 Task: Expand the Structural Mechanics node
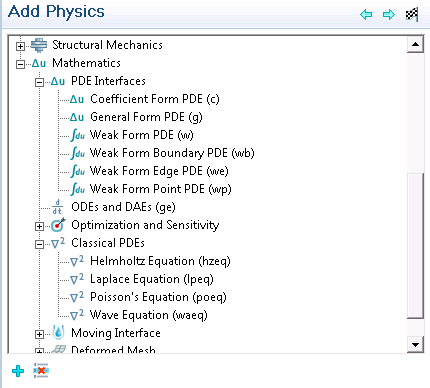20,46
